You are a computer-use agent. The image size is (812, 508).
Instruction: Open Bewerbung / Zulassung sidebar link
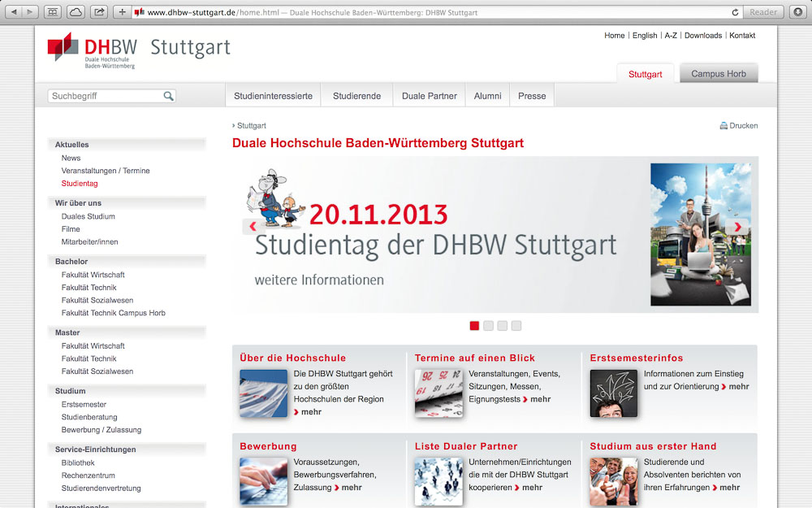pyautogui.click(x=101, y=430)
